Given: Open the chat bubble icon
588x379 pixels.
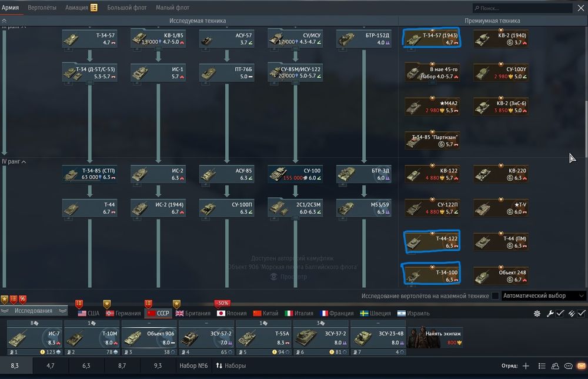Looking at the screenshot, I should (568, 366).
